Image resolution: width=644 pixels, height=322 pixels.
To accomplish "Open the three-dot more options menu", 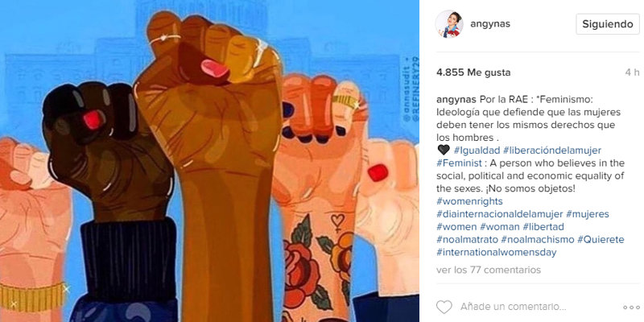I will (631, 308).
